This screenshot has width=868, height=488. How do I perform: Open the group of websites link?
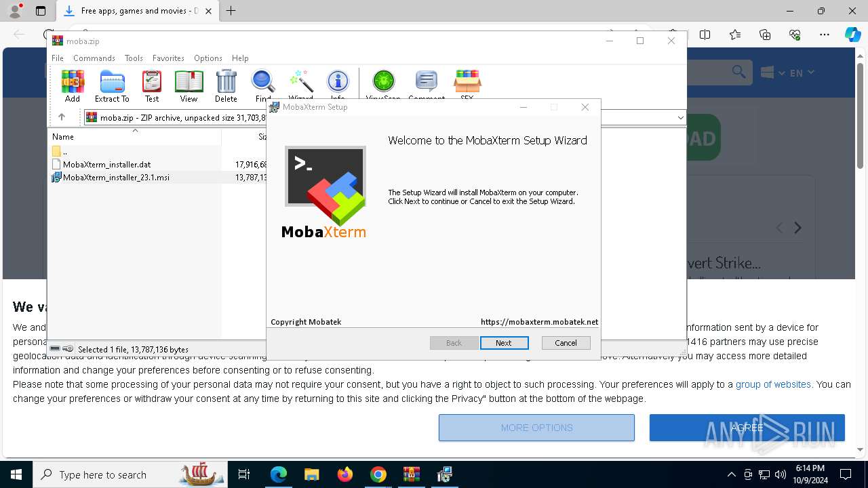tap(773, 384)
